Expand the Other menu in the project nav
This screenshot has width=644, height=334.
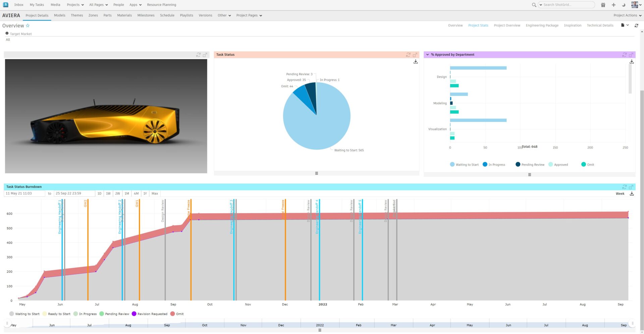[x=224, y=15]
